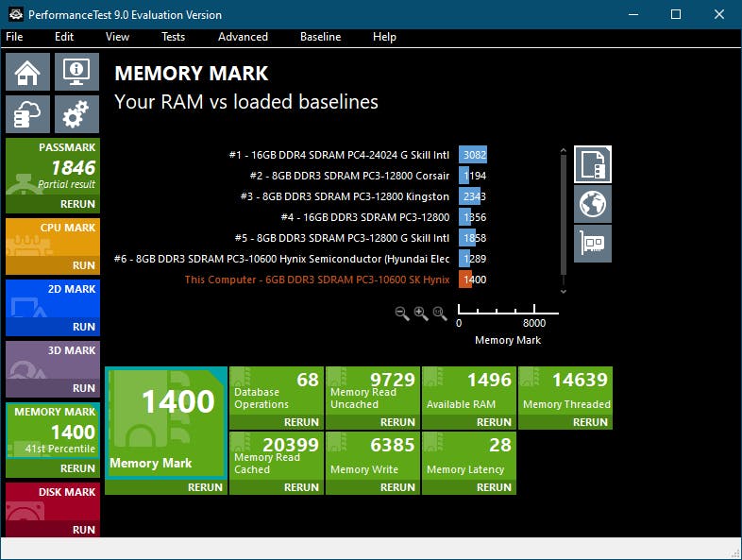Click the globe world comparison icon

pyautogui.click(x=593, y=204)
